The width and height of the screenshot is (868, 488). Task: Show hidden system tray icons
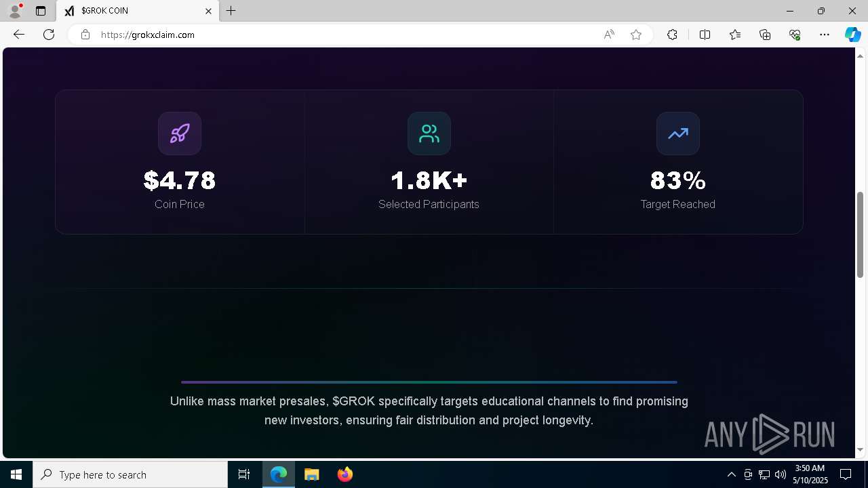pyautogui.click(x=731, y=474)
